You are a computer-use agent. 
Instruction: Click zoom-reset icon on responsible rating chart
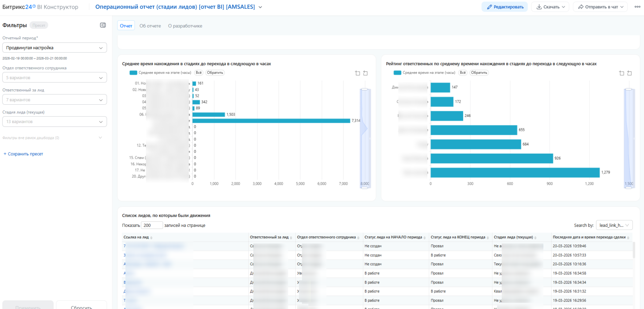(x=629, y=73)
